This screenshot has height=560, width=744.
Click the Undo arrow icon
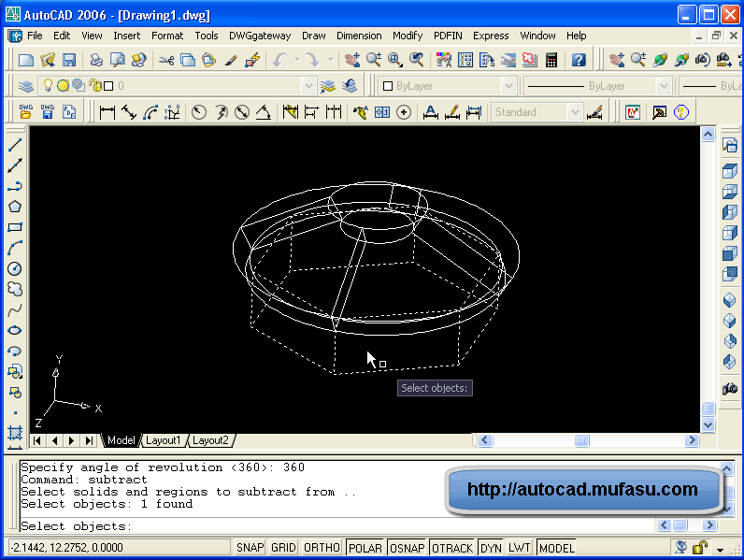point(280,60)
